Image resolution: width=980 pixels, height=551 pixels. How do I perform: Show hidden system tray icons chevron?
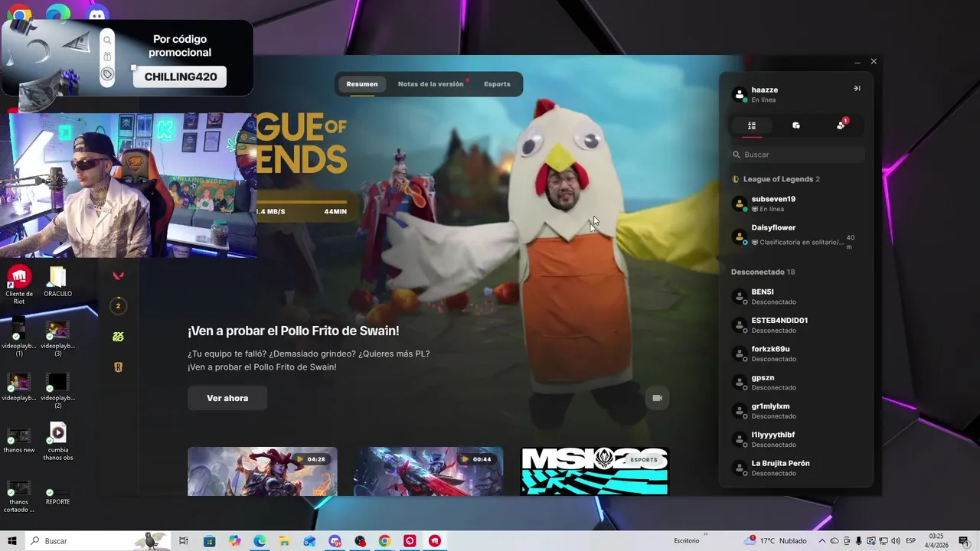[x=822, y=541]
